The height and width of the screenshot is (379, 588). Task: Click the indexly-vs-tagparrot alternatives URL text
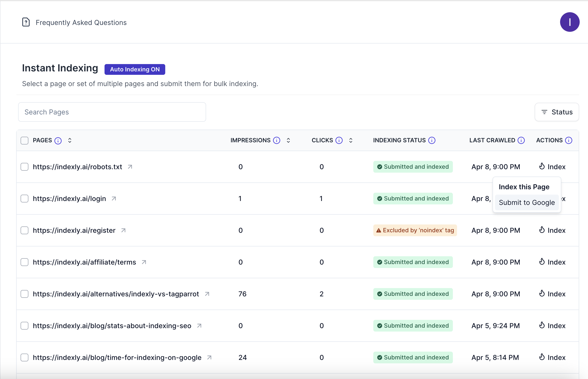pos(116,294)
